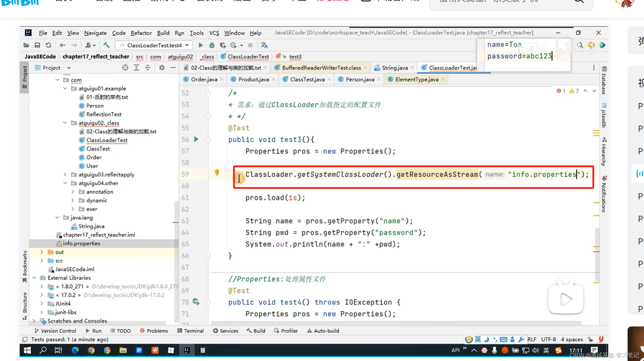Open the Person.java editor tab
The width and height of the screenshot is (644, 361).
point(360,79)
